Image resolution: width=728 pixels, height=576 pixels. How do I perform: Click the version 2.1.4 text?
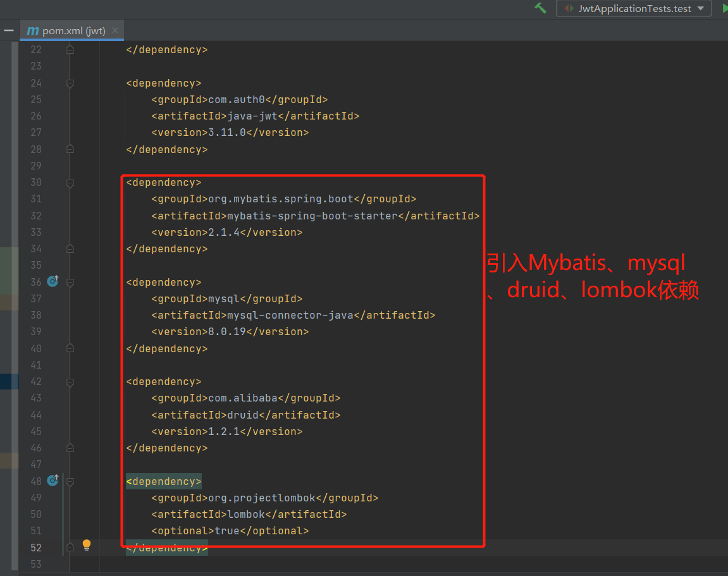(224, 233)
